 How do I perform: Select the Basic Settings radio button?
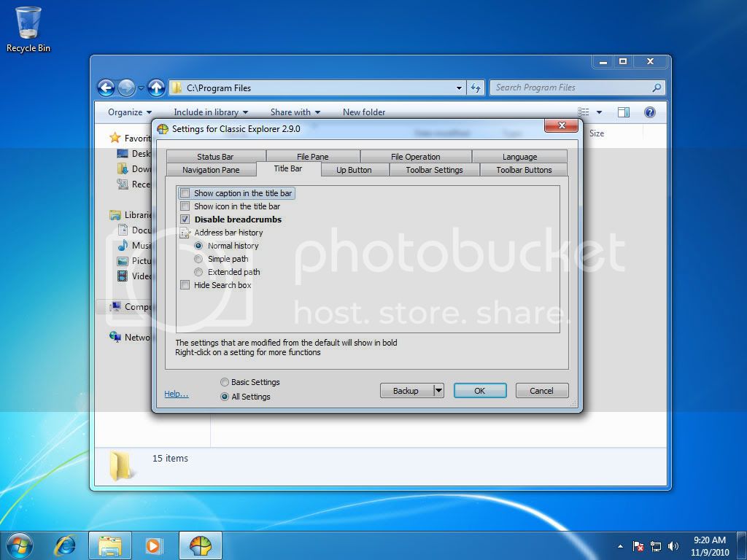tap(225, 382)
